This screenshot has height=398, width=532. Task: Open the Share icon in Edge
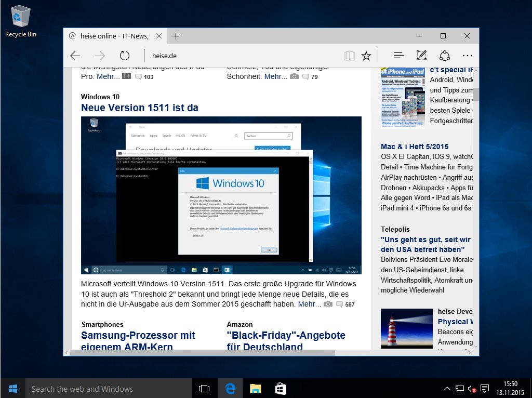[444, 56]
